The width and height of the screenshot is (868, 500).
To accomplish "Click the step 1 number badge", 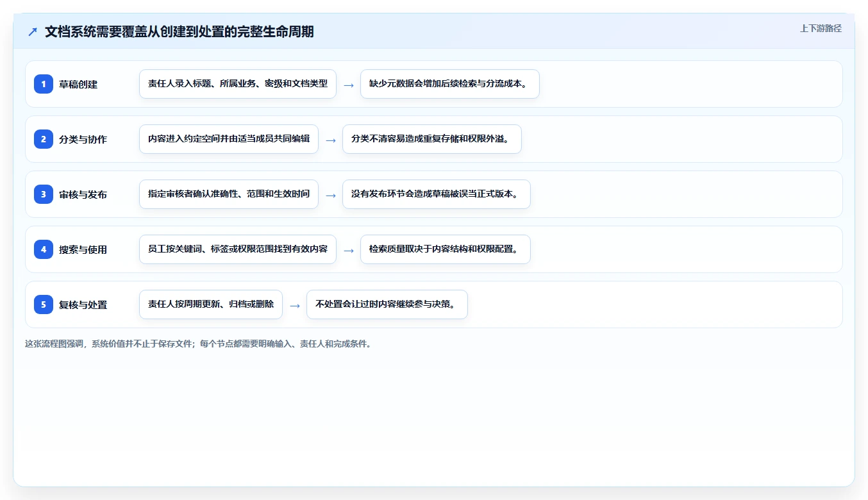I will click(x=44, y=84).
